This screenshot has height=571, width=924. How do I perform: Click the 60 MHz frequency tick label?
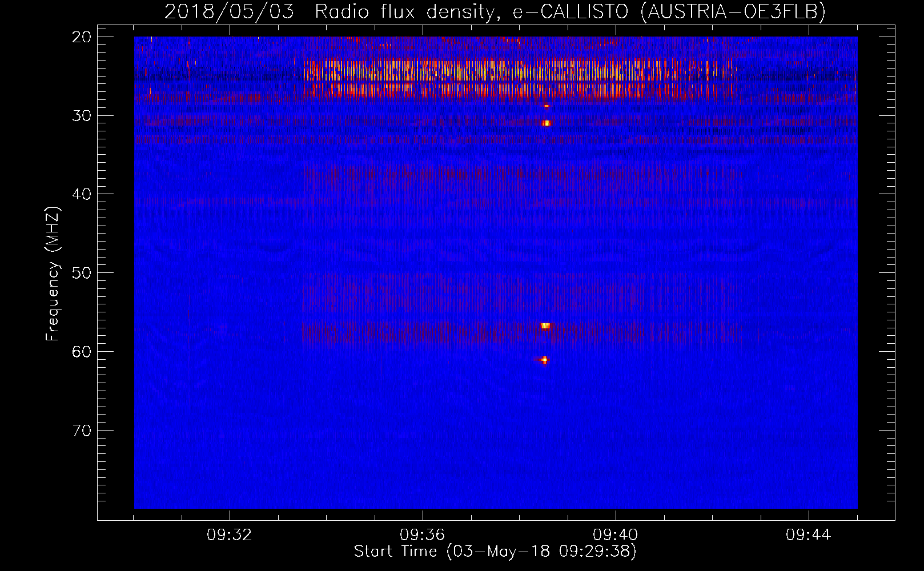click(82, 352)
